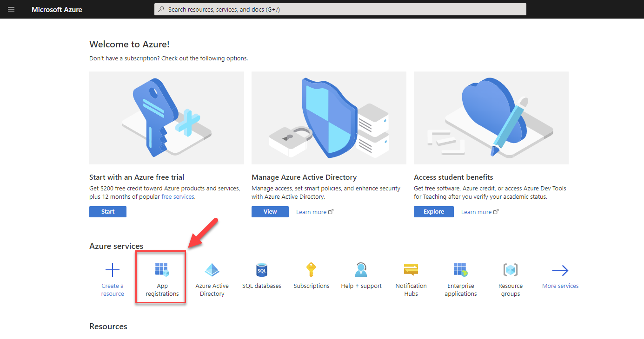The width and height of the screenshot is (644, 339).
Task: Click the search magnifier icon
Action: tap(161, 9)
